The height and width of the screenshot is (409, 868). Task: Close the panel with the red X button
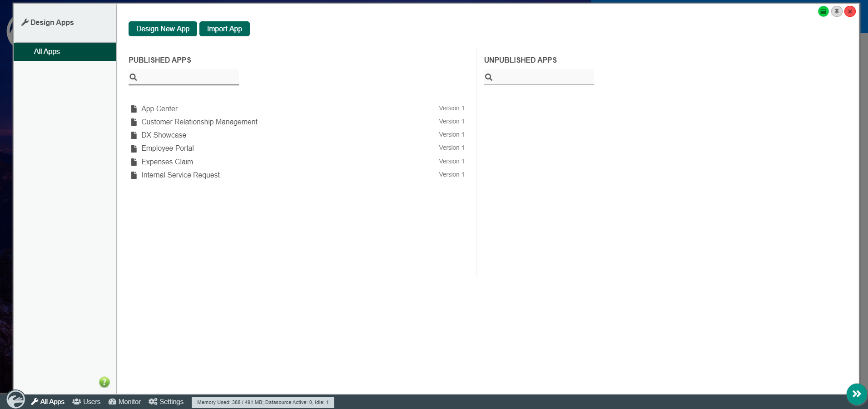[850, 11]
